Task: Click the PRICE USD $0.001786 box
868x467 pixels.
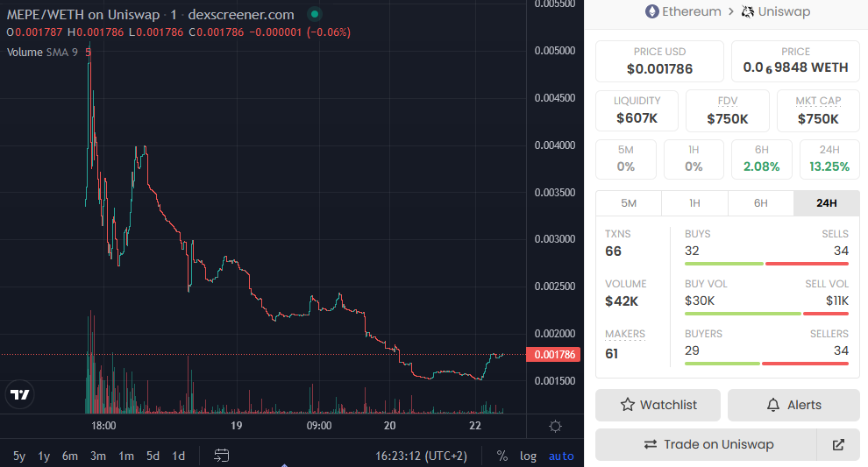Action: point(659,60)
